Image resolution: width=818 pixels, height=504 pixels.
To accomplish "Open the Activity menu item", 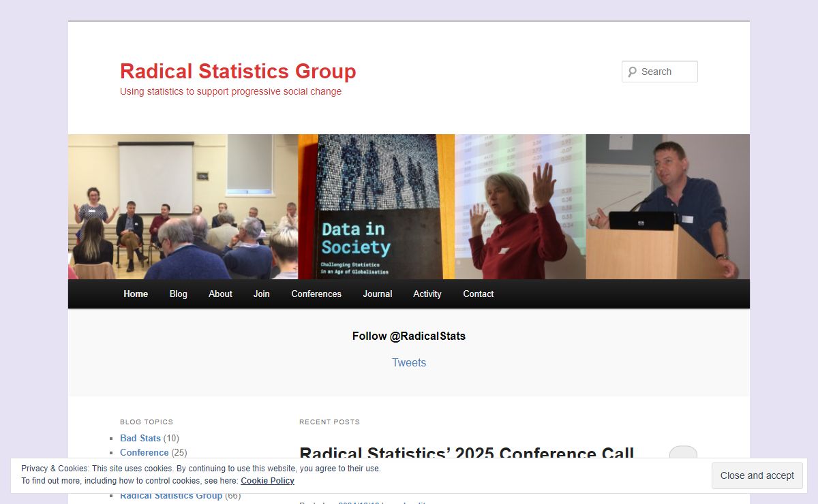I will [427, 294].
